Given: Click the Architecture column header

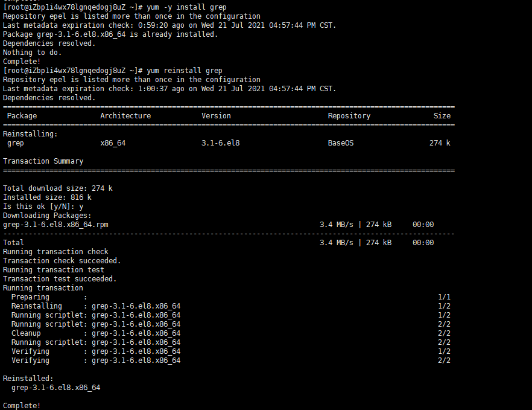Looking at the screenshot, I should click(x=125, y=116).
